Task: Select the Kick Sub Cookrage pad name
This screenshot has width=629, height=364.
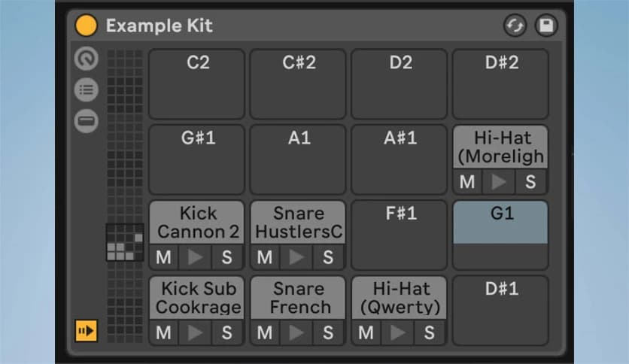Action: 196,298
